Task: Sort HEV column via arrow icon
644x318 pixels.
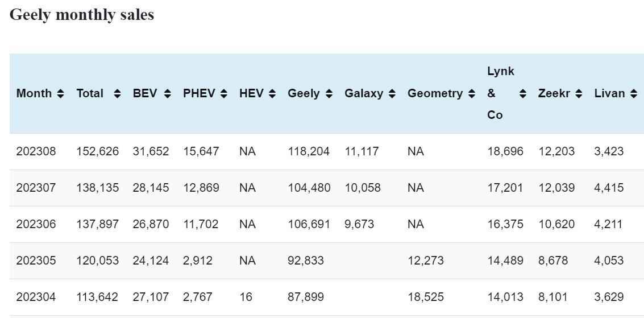Action: (272, 93)
